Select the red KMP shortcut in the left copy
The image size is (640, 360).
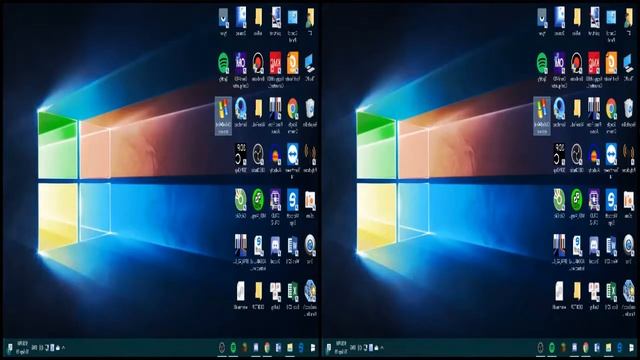pos(275,63)
